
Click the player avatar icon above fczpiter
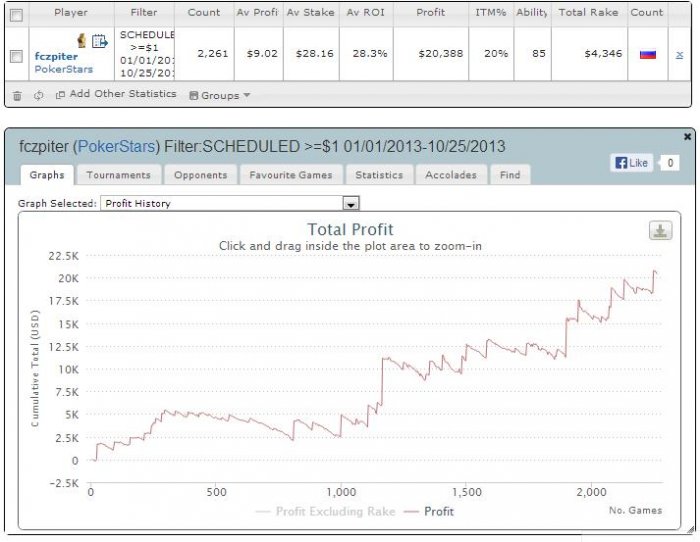click(x=82, y=41)
